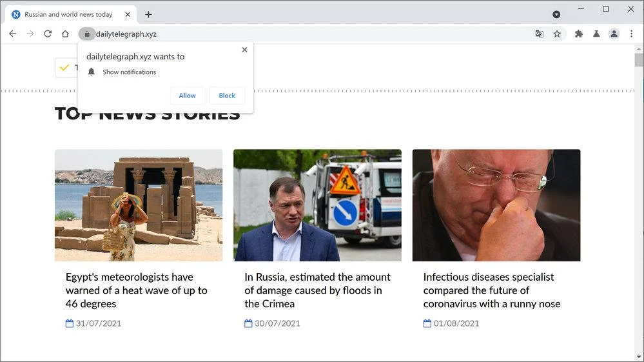Go back to the previous page

13,34
